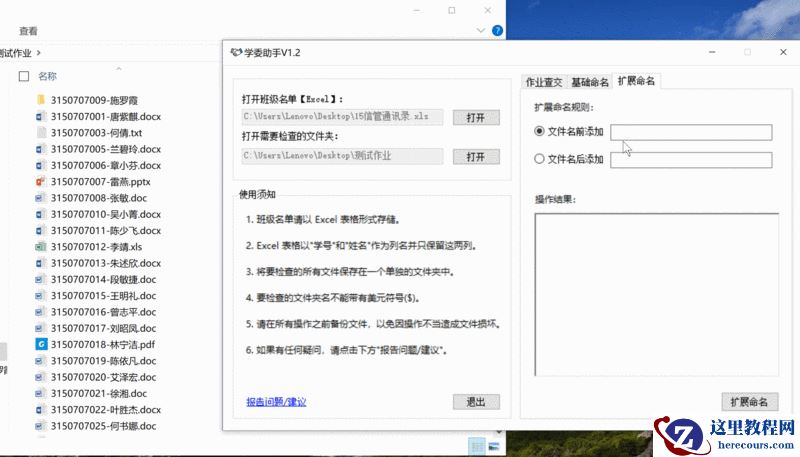Select the 3150707011-陈少飞.docx icon
The image size is (800, 457).
[x=41, y=231]
